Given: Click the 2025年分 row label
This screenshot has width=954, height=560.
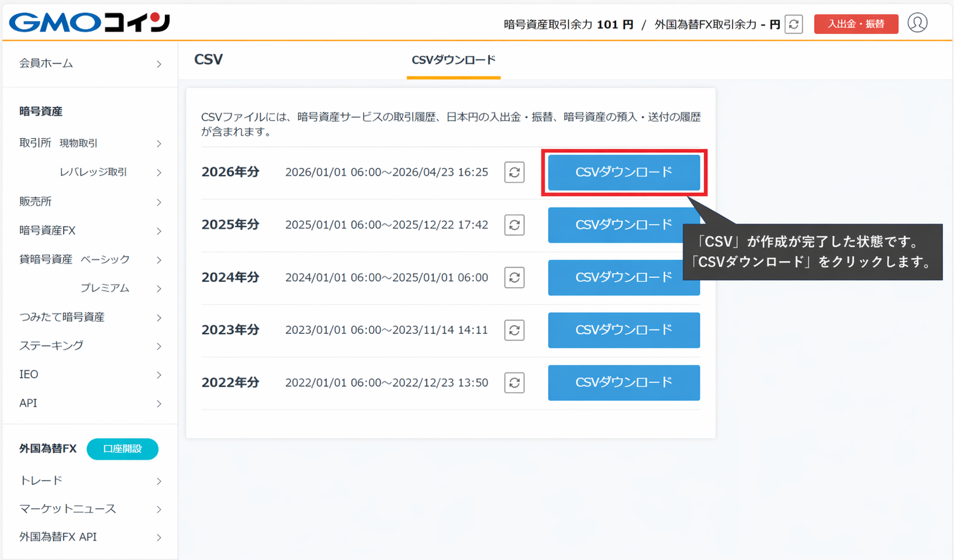Looking at the screenshot, I should pos(230,225).
